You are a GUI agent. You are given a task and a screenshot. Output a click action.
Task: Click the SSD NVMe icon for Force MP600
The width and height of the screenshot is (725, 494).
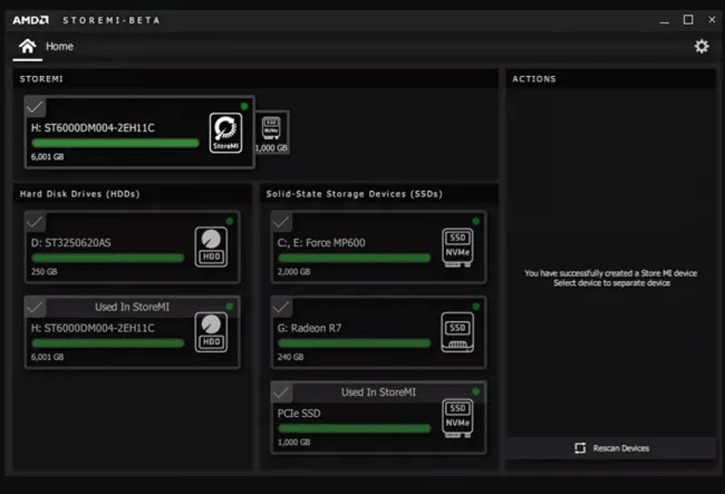coord(457,248)
